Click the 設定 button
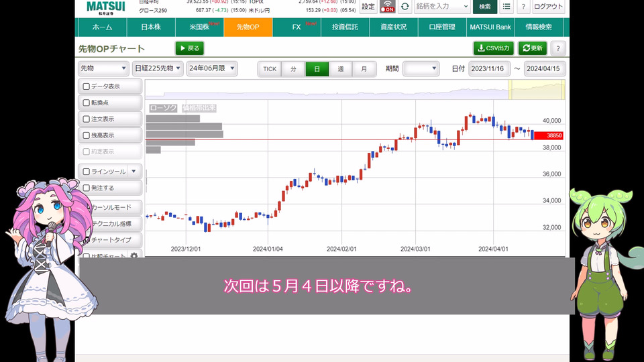This screenshot has height=362, width=644. pos(368,6)
